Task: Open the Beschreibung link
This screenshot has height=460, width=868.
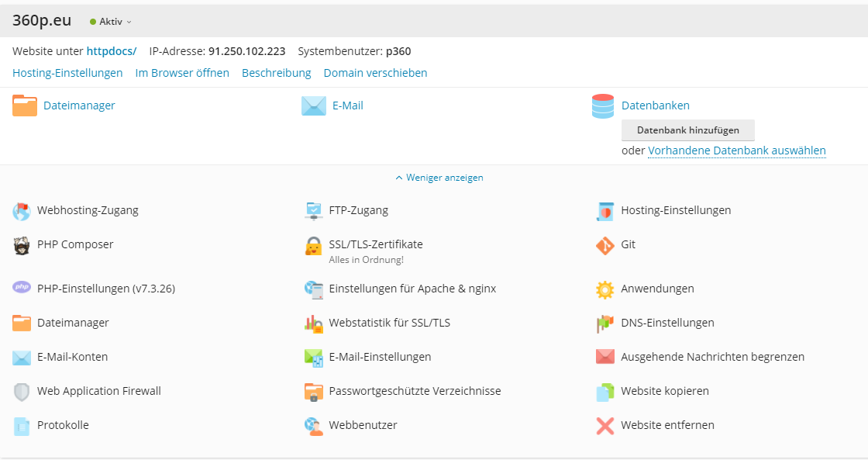Action: tap(276, 73)
